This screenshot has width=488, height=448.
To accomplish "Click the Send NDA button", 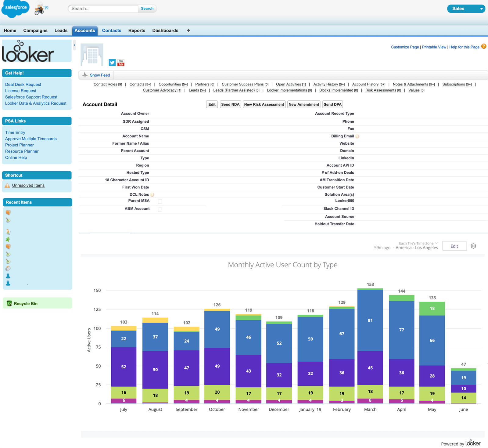I will [x=230, y=104].
